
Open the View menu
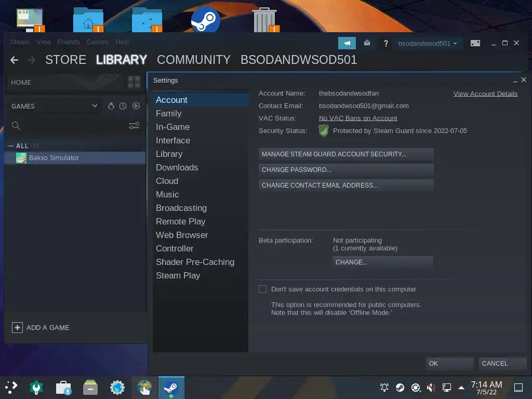coord(44,42)
